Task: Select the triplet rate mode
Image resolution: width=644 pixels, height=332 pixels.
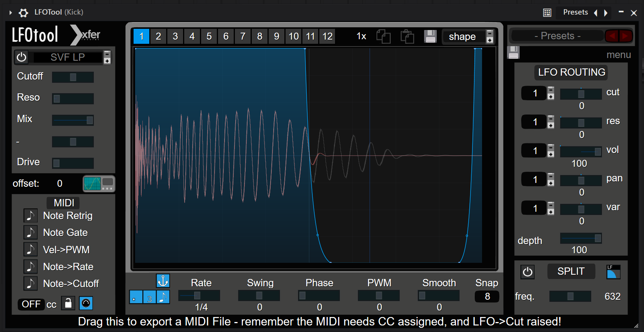Action: (150, 297)
